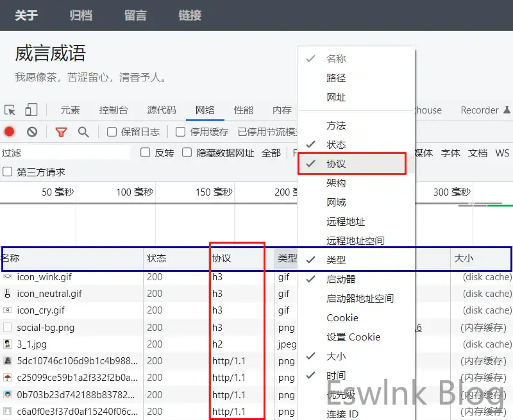Viewport: 513px width, 420px height.
Task: Open the 元素 DevTools tab
Action: pyautogui.click(x=71, y=110)
